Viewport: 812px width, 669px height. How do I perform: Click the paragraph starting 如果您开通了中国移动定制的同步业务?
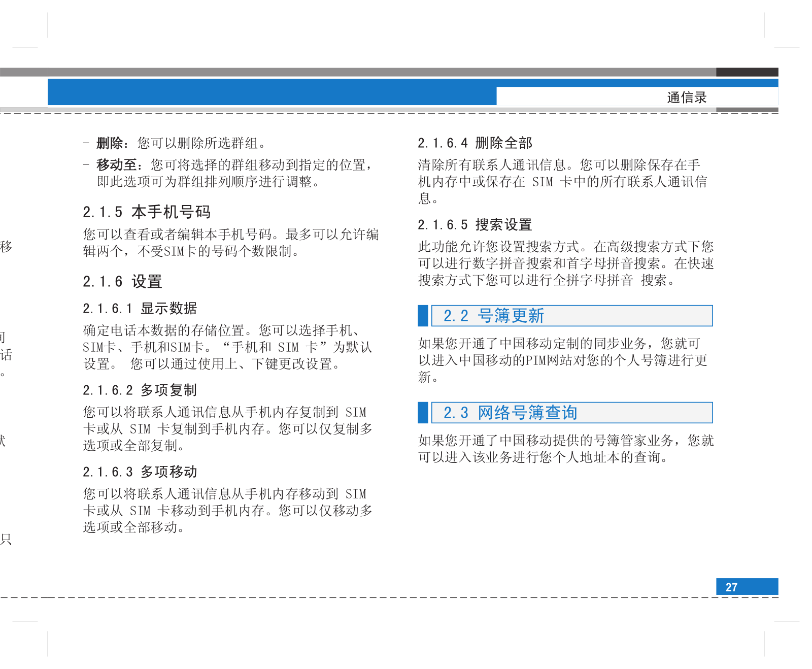(562, 360)
